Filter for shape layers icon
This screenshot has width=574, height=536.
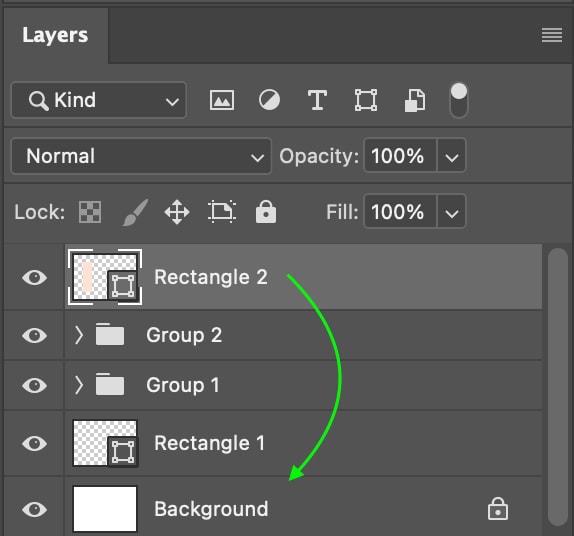click(366, 100)
